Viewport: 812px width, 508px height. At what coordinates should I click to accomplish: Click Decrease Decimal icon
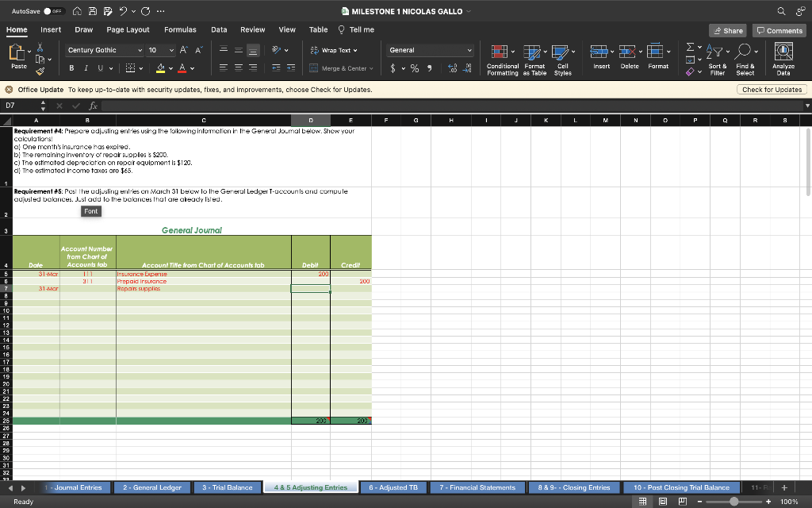point(467,68)
